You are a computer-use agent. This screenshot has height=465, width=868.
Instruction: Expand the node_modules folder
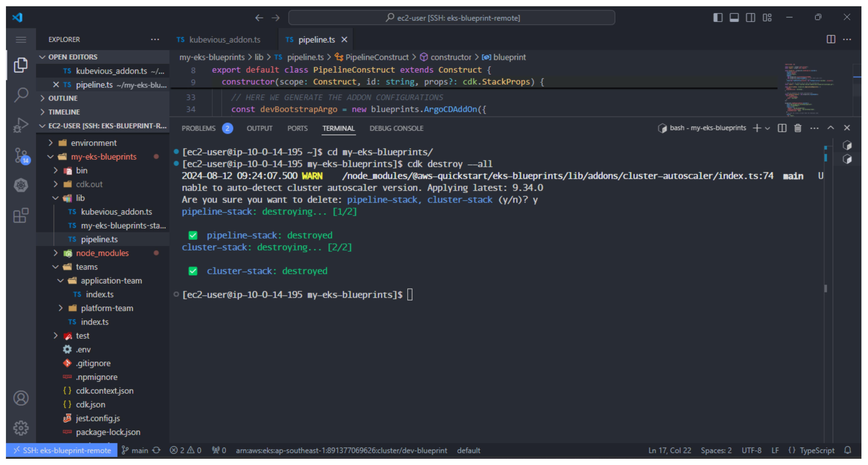(x=103, y=253)
